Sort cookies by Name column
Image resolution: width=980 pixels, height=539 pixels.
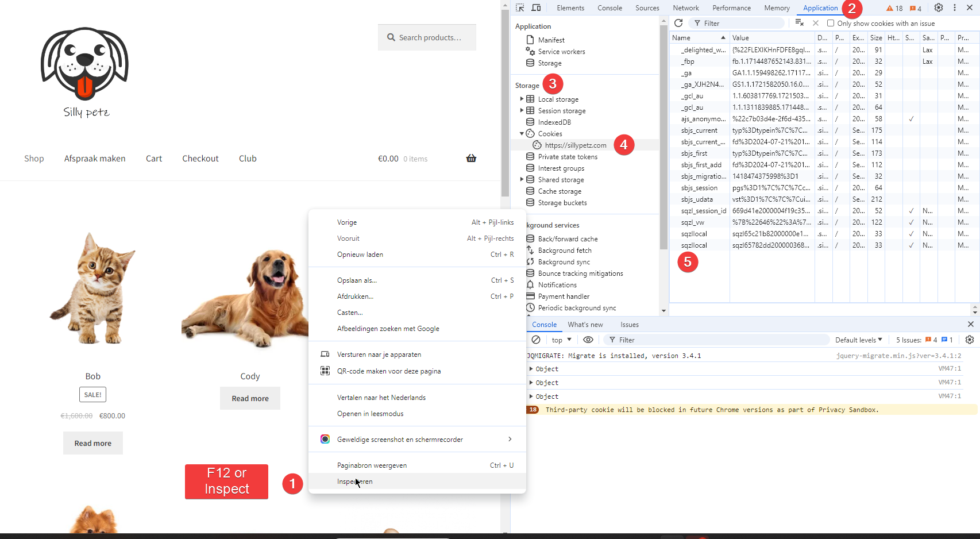tap(699, 37)
